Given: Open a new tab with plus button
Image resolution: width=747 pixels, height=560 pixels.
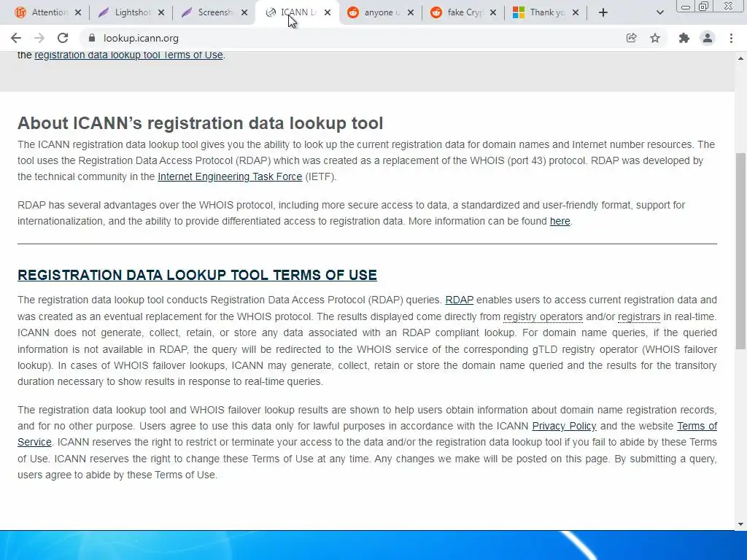Looking at the screenshot, I should [603, 12].
